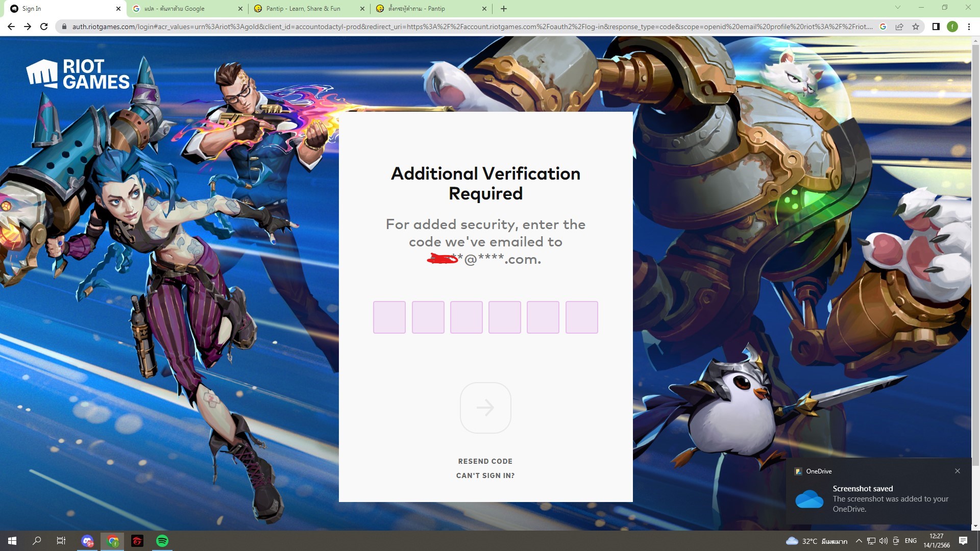Open the network status tray icon
The height and width of the screenshot is (551, 980).
[871, 541]
